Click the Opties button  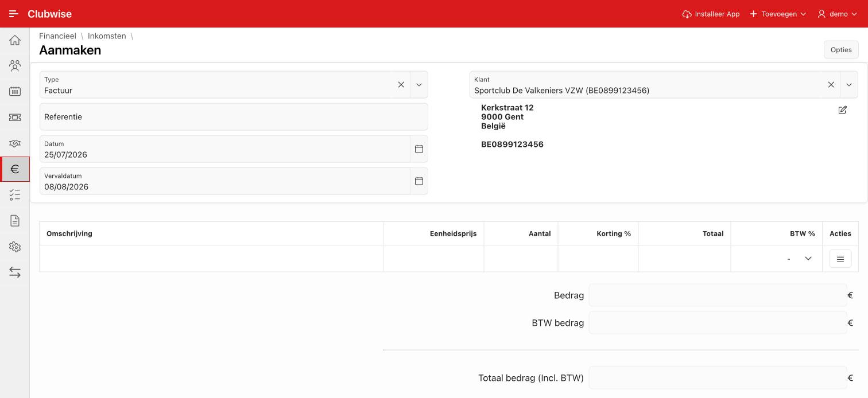coord(841,50)
